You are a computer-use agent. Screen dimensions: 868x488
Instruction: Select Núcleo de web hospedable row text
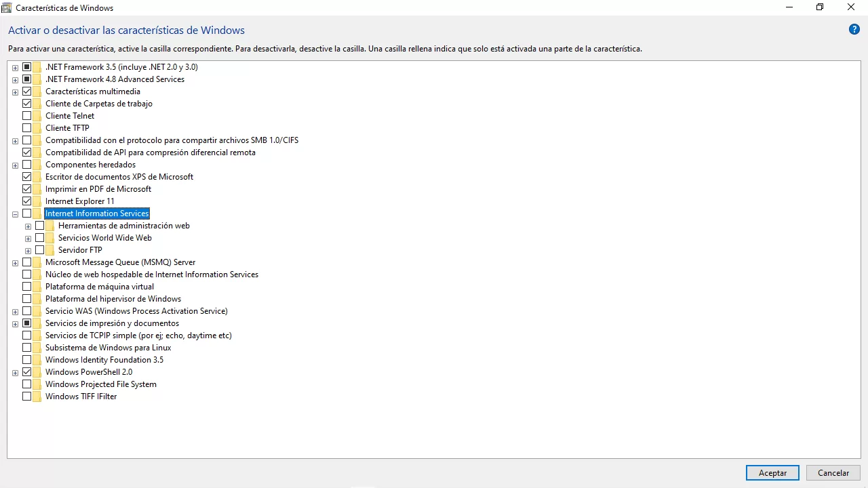152,274
